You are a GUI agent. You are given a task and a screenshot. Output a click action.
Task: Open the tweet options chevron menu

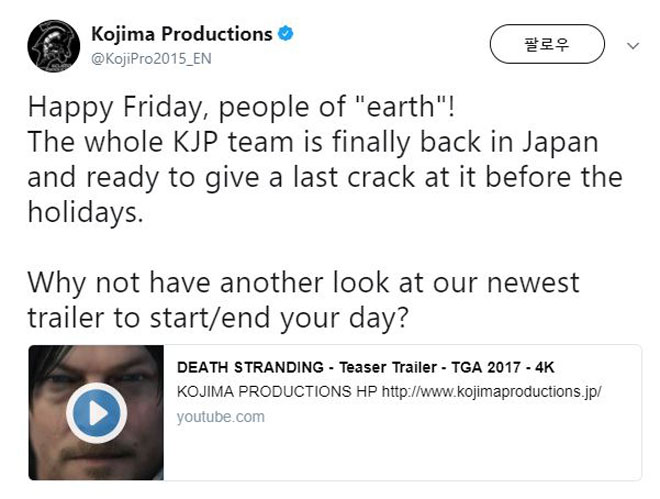(633, 45)
